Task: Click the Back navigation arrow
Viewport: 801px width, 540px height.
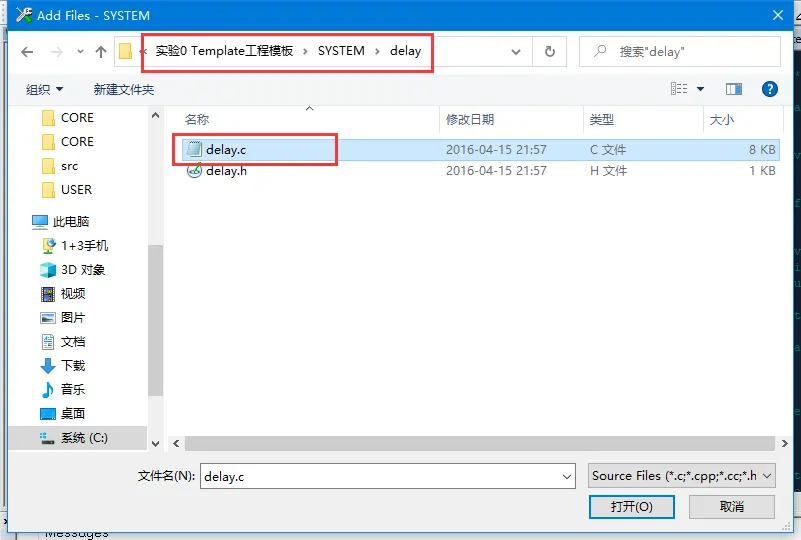Action: [x=27, y=52]
